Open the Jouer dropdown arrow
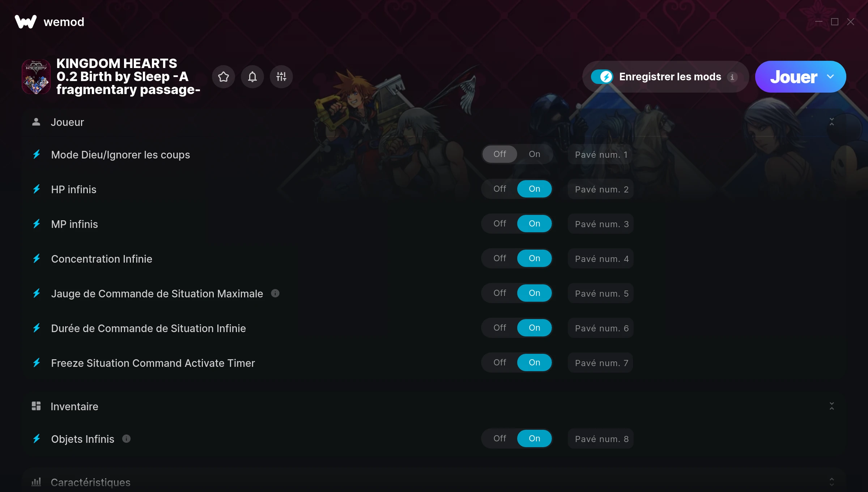The height and width of the screenshot is (492, 868). tap(830, 77)
